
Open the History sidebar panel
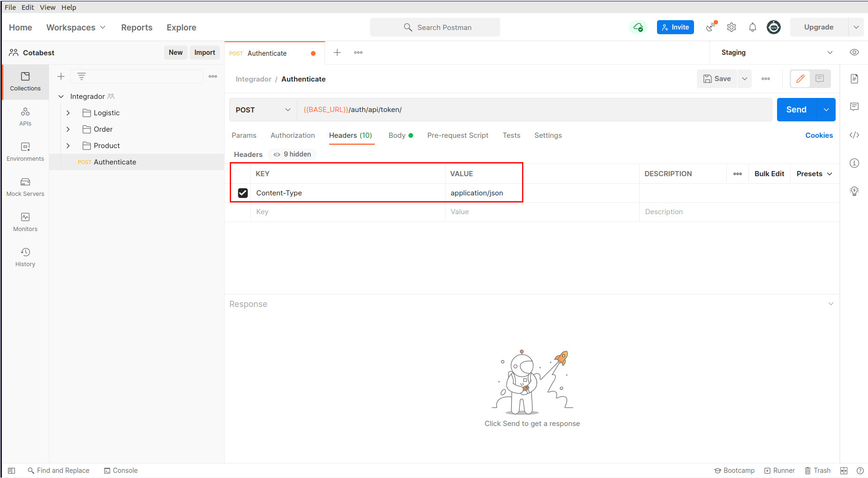(25, 257)
